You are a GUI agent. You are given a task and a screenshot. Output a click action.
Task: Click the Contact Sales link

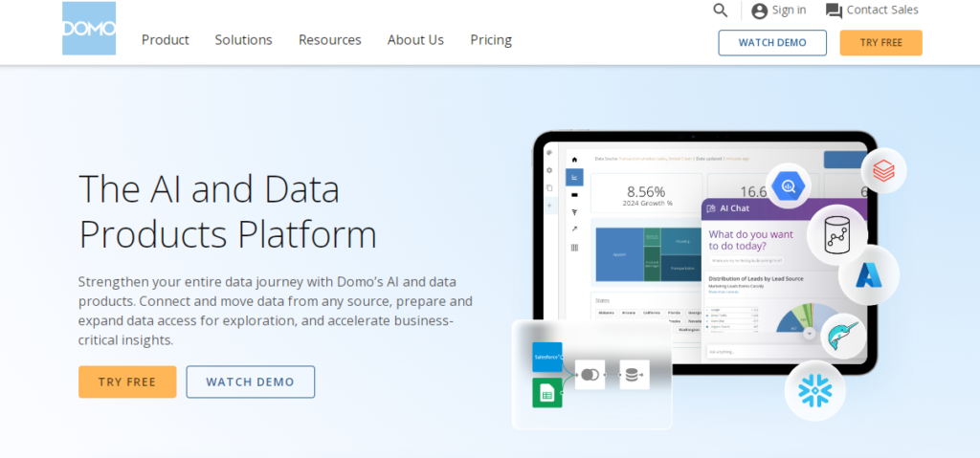(x=882, y=10)
